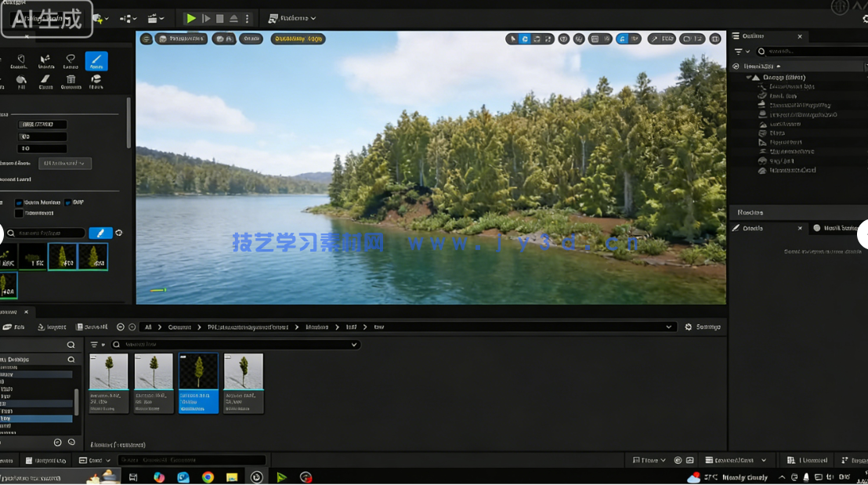Open the viewport options hamburger icon
Screen dimensions: 868x485
(x=146, y=38)
